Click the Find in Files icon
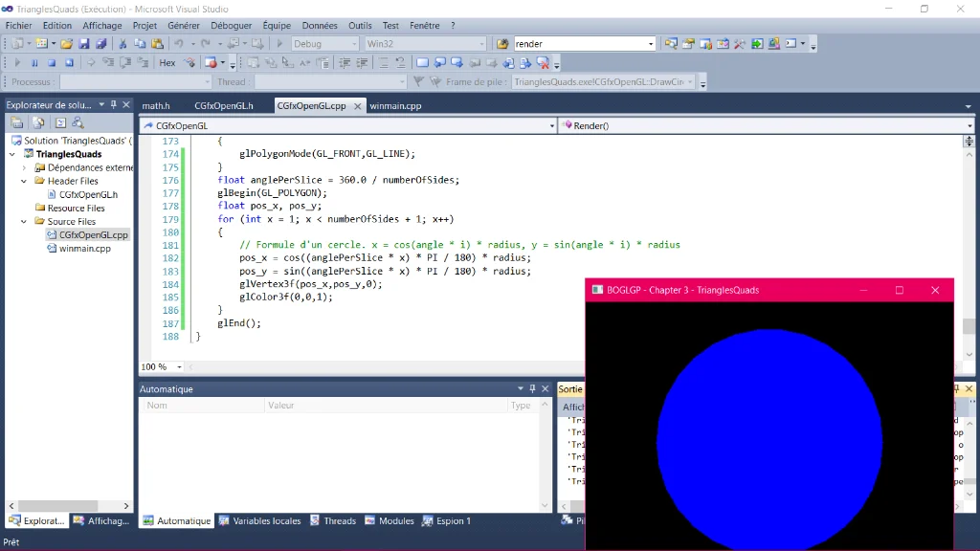 tap(502, 44)
